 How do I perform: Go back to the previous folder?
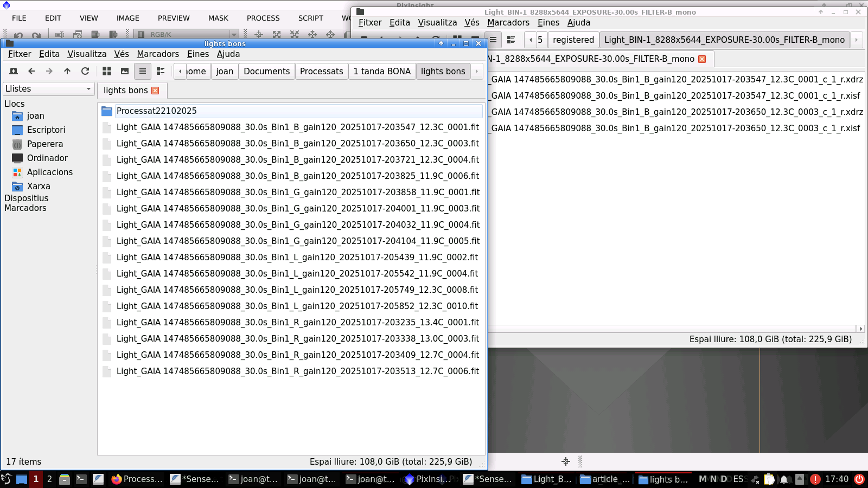[x=31, y=71]
